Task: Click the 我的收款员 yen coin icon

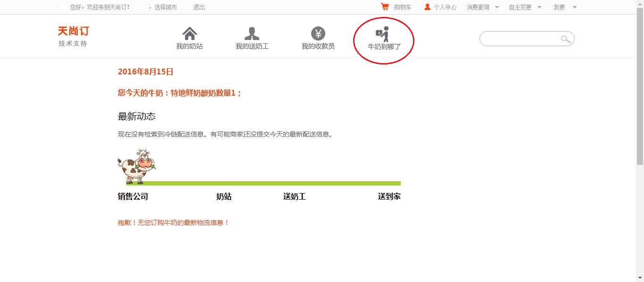Action: (x=318, y=33)
